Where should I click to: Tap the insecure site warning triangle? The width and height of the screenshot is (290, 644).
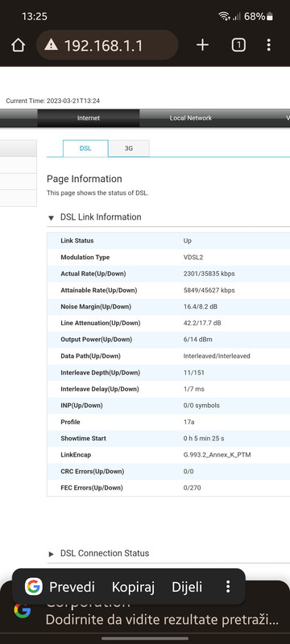[x=51, y=44]
